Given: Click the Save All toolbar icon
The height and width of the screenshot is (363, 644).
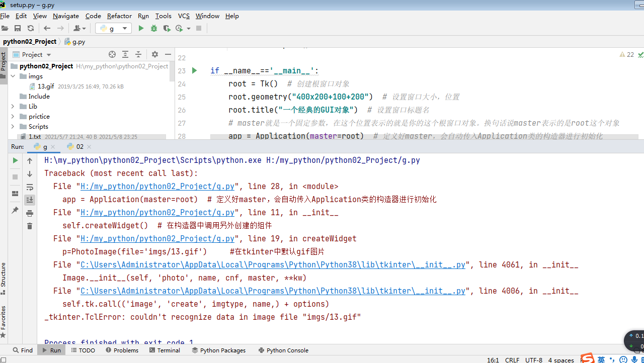Looking at the screenshot, I should point(18,29).
